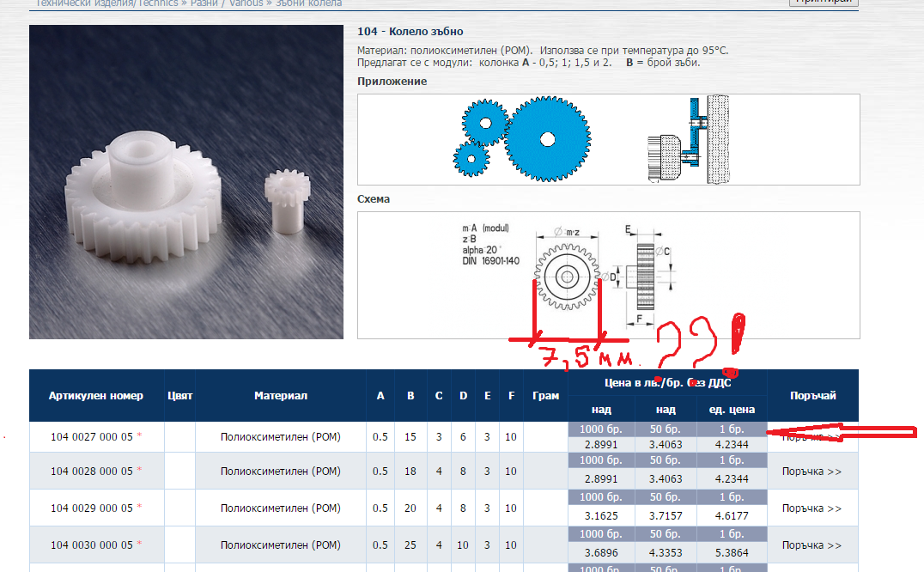This screenshot has height=572, width=924.
Task: Click the 'Артикулен номер' column header
Action: click(x=96, y=396)
